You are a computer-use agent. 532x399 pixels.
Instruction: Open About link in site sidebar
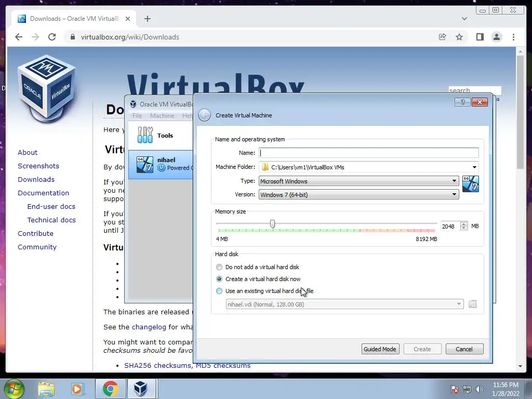pyautogui.click(x=28, y=152)
